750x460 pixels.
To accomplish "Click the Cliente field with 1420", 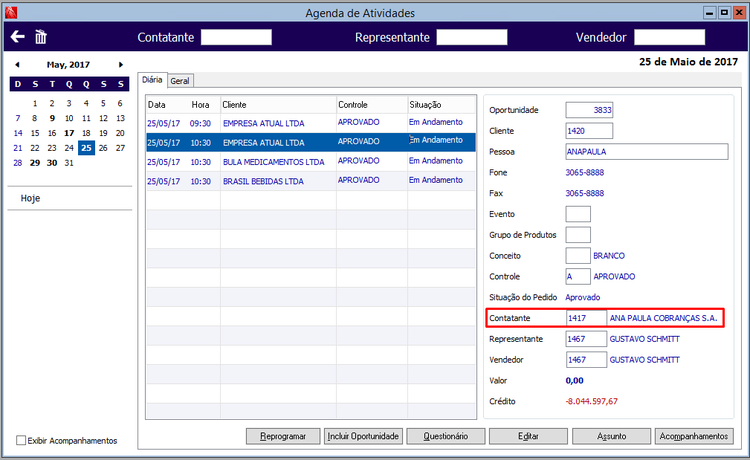I will 589,131.
